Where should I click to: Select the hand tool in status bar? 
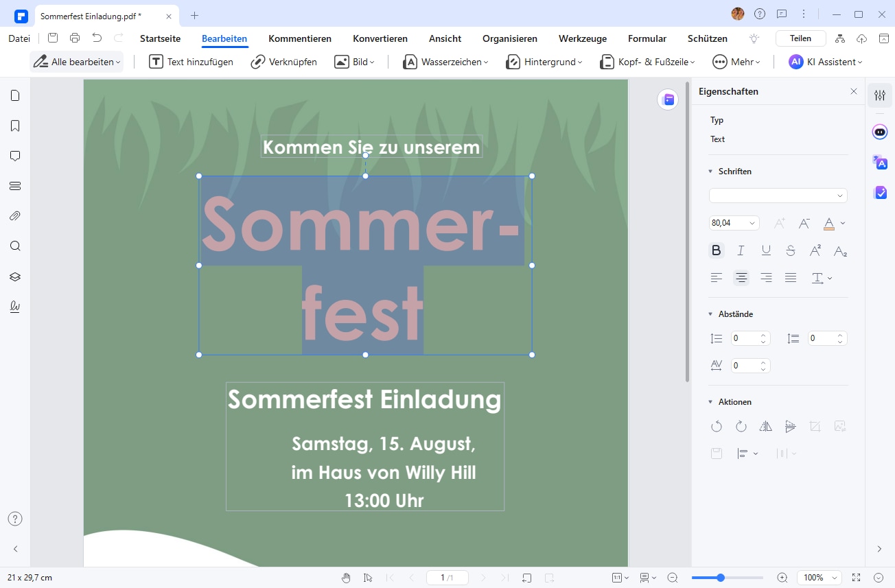coord(347,578)
